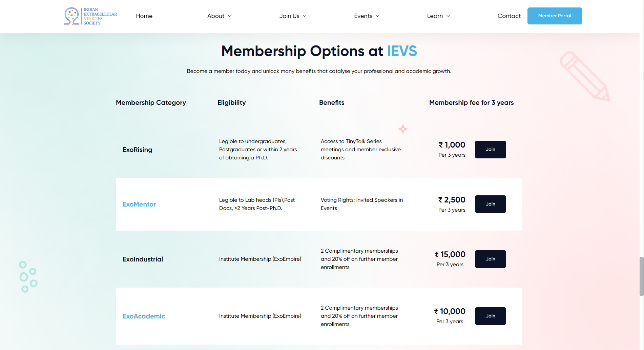This screenshot has width=644, height=350.
Task: Open the Member Portal
Action: [555, 16]
